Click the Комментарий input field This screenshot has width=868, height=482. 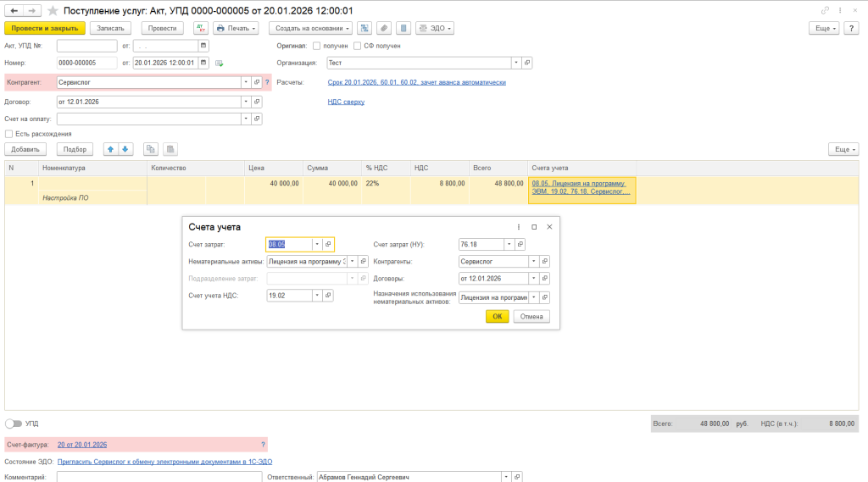(x=159, y=477)
